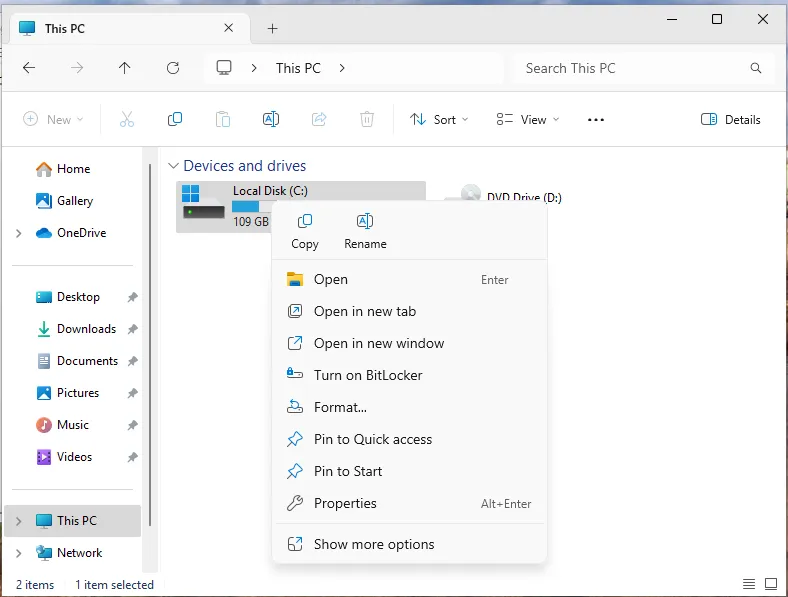Expand the Network tree node
This screenshot has width=788, height=597.
coord(18,553)
